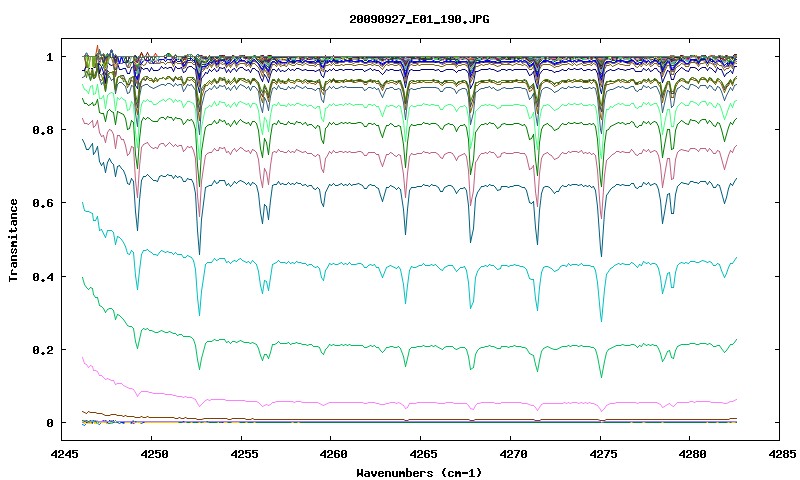Click the x-axis tick label 4275
800x480 pixels.
pos(601,454)
